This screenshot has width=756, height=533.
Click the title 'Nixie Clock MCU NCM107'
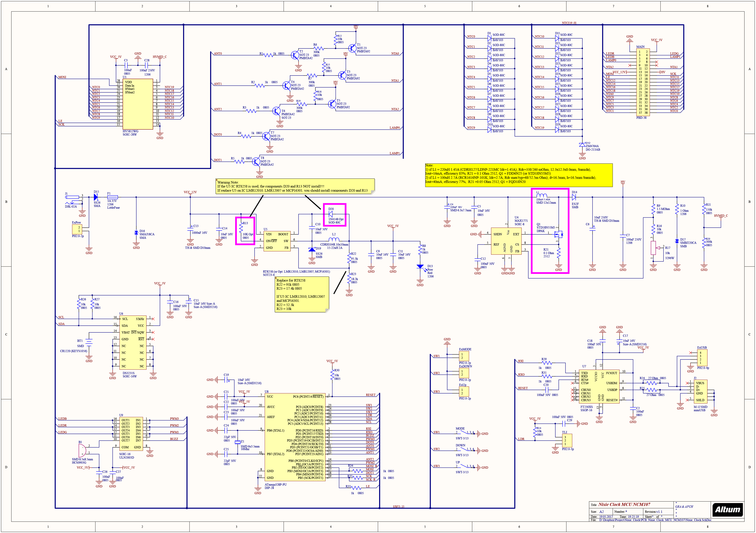(624, 504)
